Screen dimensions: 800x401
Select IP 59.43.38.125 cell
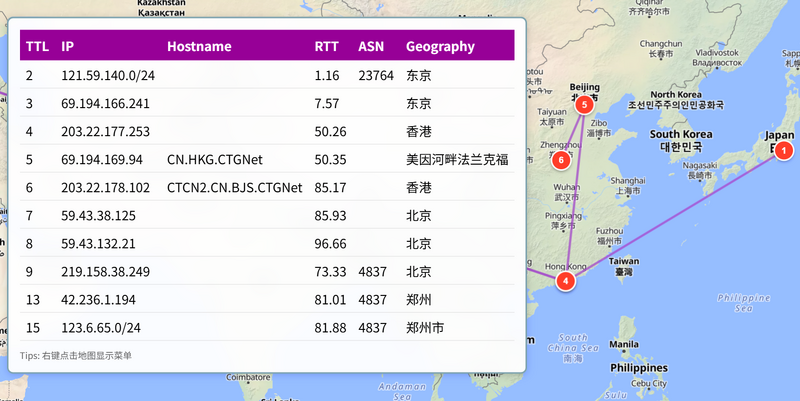pyautogui.click(x=98, y=216)
